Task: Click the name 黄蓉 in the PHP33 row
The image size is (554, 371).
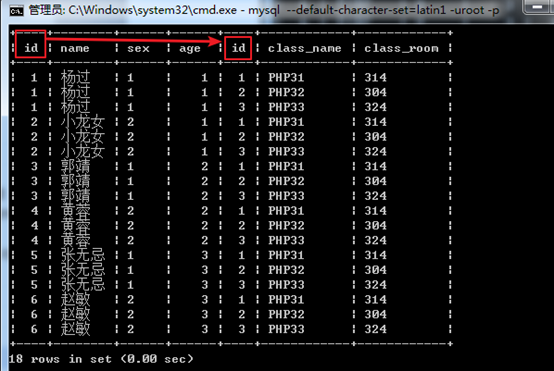Action: click(x=75, y=240)
